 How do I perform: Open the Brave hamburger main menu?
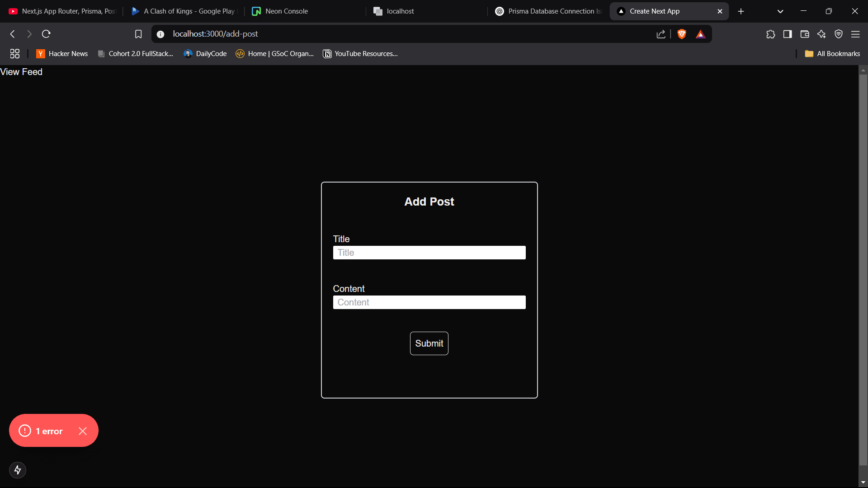[855, 34]
